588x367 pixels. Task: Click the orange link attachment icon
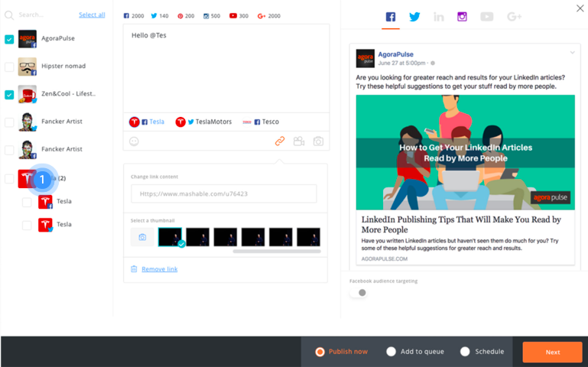coord(280,141)
